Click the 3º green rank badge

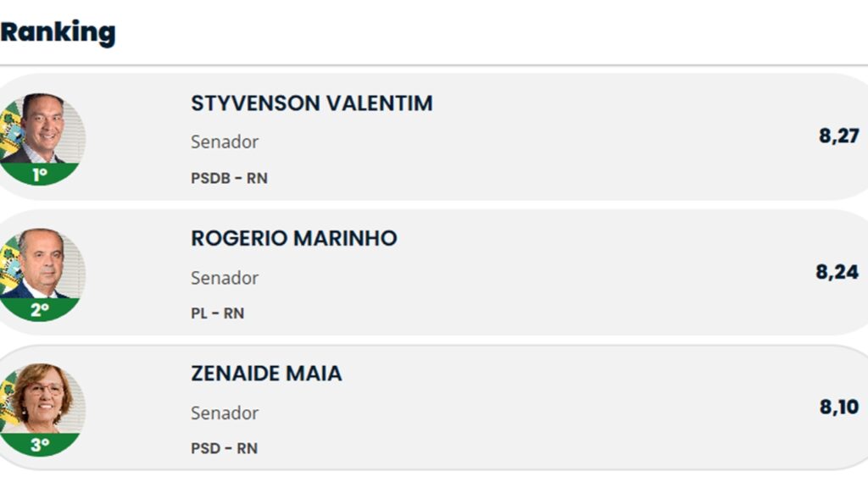coord(40,444)
